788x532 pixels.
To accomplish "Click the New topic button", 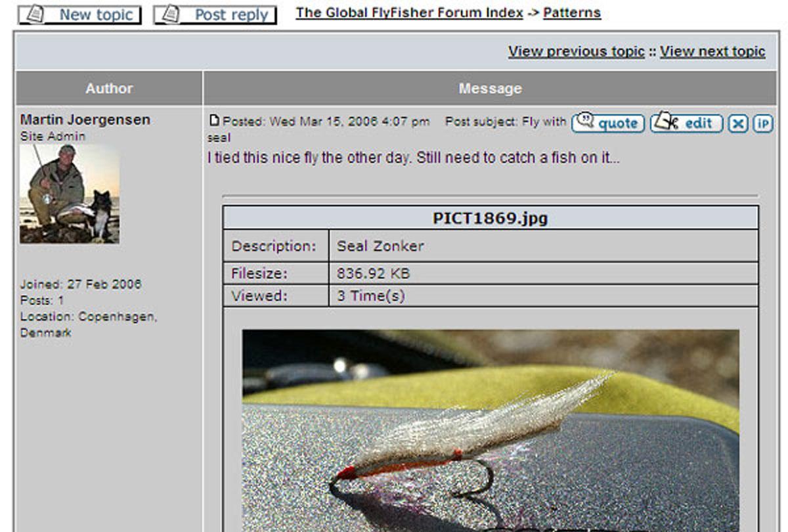I will [79, 14].
